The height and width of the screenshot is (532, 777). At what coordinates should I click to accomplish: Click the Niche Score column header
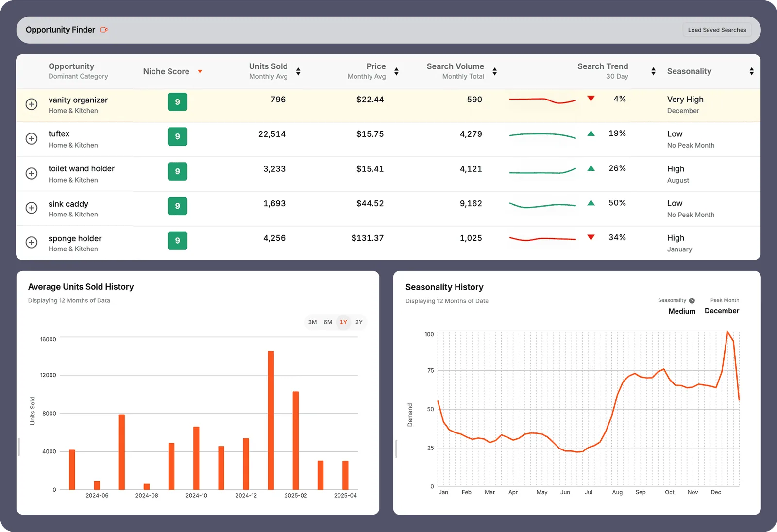166,71
